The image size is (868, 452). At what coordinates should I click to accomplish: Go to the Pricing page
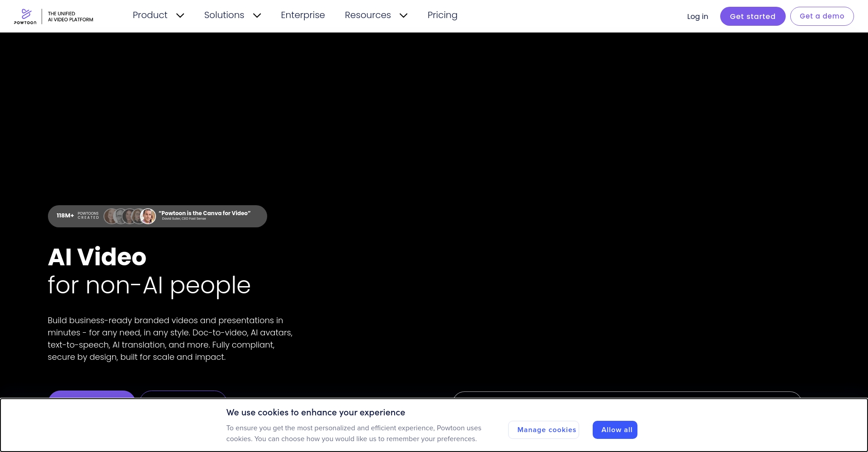442,15
